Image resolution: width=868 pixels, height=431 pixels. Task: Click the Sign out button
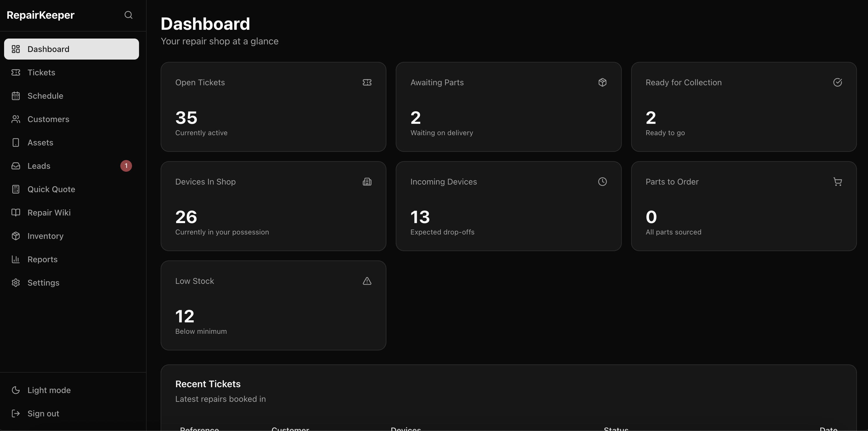click(x=43, y=413)
